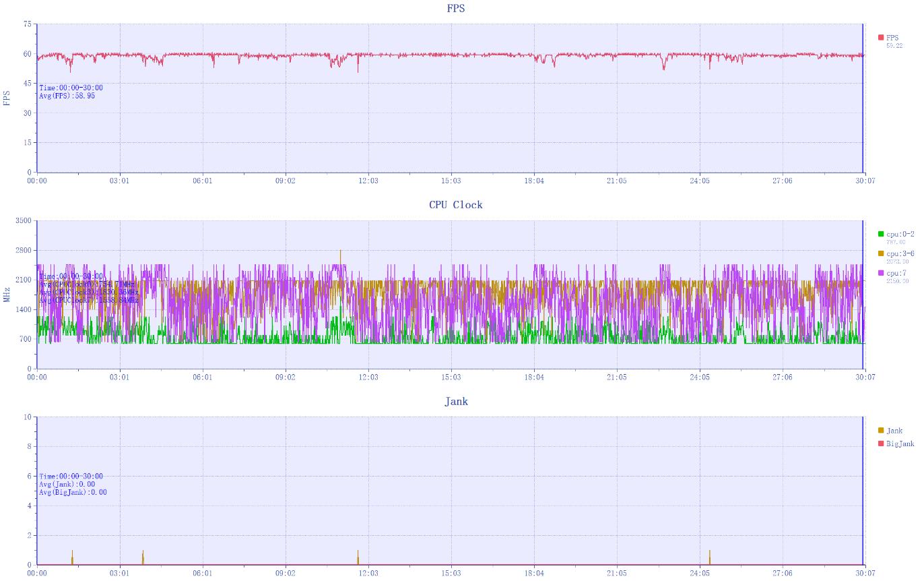Image resolution: width=924 pixels, height=581 pixels.
Task: Toggle the FPS series legend label
Action: 892,38
